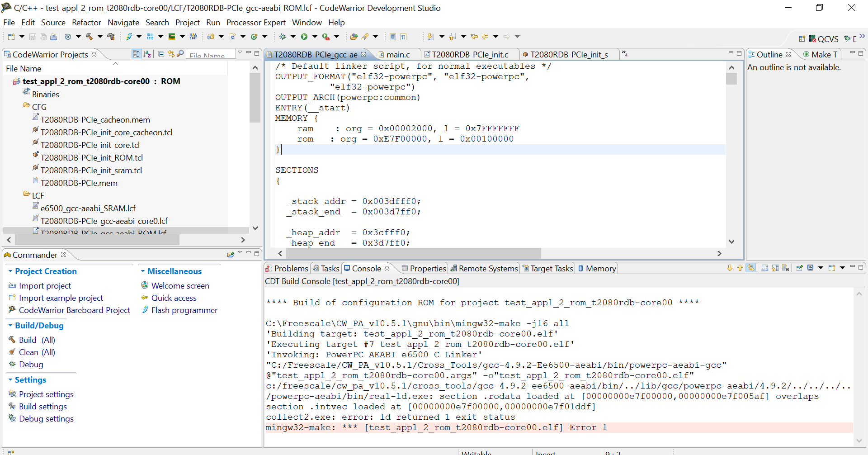
Task: Run the application with the green Run icon
Action: (x=304, y=37)
